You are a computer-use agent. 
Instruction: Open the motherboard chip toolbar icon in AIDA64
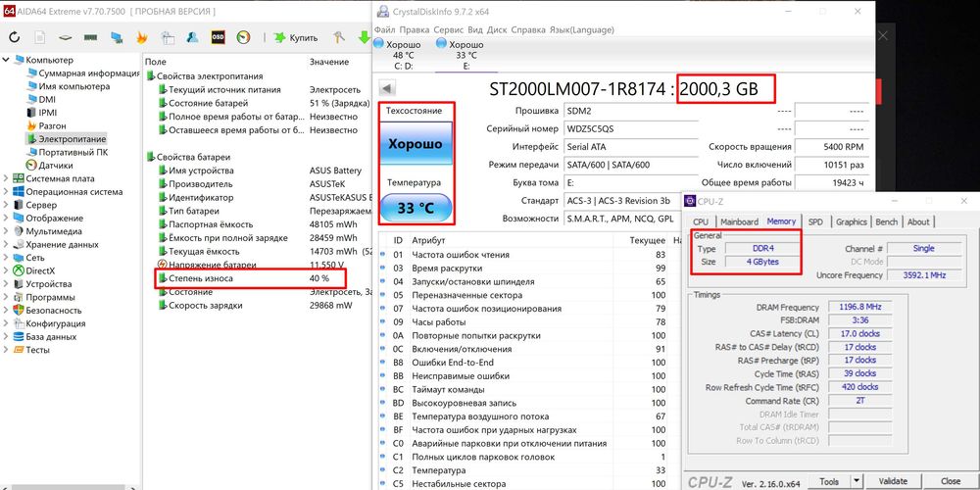pyautogui.click(x=66, y=37)
